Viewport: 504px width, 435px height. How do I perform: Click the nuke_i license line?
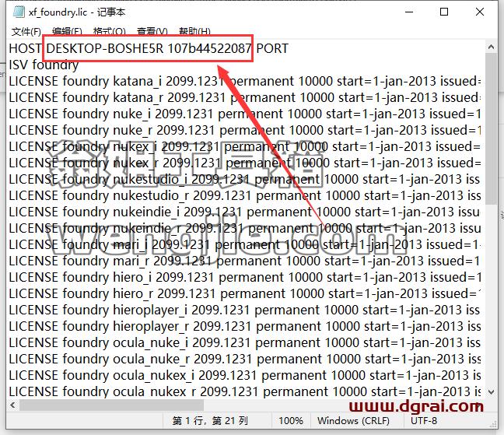(x=245, y=114)
